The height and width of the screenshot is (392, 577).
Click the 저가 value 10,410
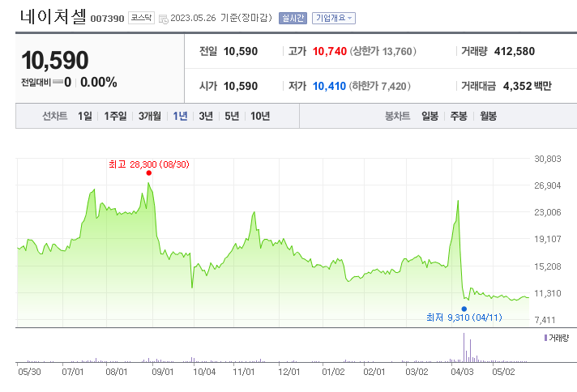point(329,86)
